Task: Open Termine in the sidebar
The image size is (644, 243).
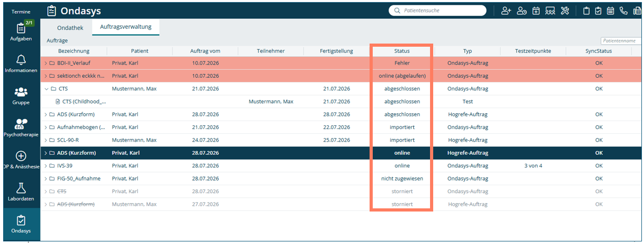Action: point(21,11)
